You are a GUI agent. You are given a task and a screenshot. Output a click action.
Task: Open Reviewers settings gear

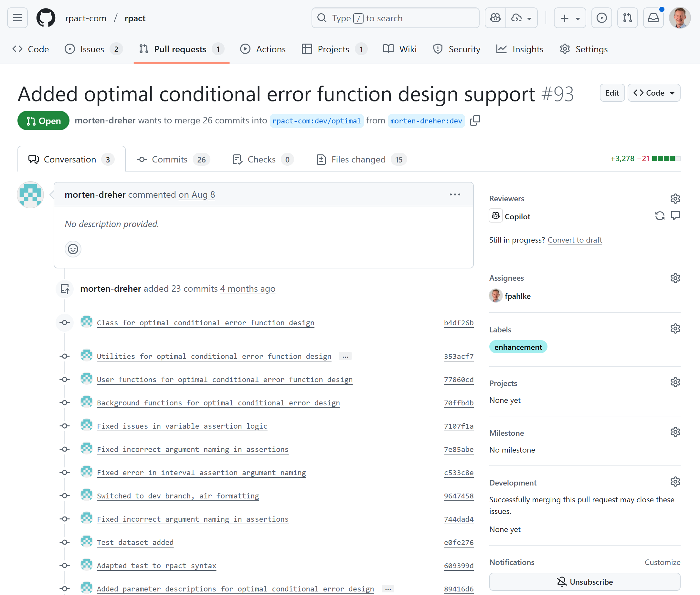pos(675,198)
